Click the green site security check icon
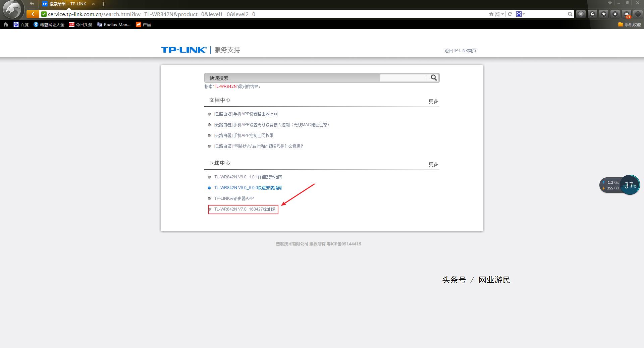 tap(44, 14)
